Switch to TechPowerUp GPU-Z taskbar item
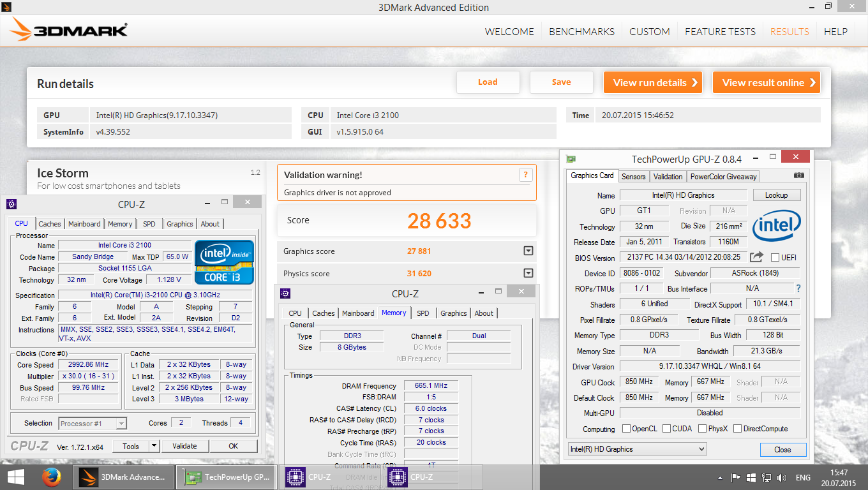 pos(227,477)
